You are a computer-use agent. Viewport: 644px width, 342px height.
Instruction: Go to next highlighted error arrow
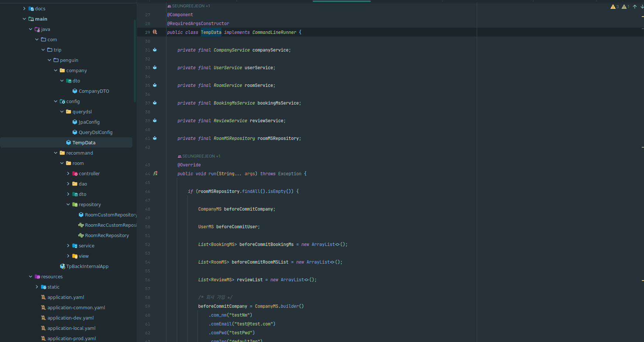coord(642,7)
